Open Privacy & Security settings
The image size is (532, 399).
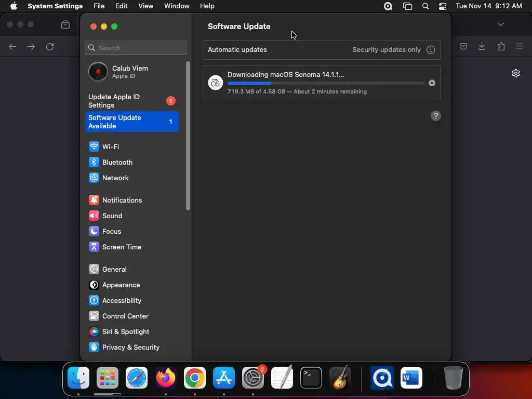131,348
